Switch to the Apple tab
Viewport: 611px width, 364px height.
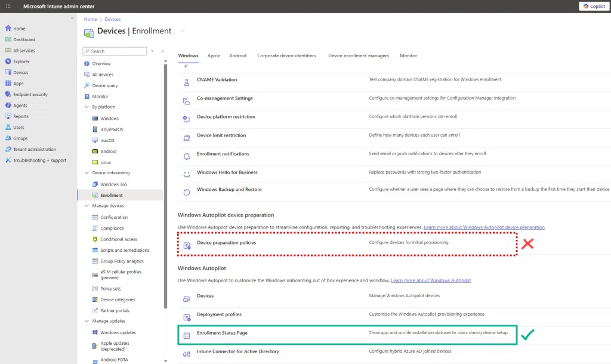tap(213, 55)
